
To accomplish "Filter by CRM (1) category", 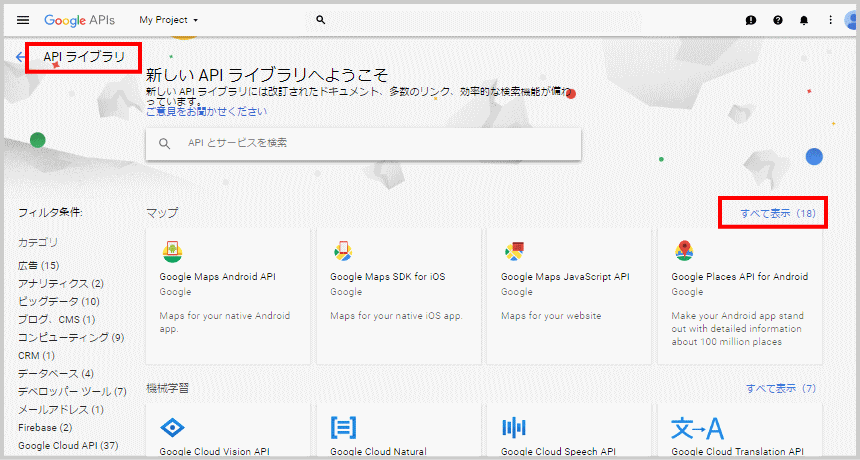I will [36, 356].
